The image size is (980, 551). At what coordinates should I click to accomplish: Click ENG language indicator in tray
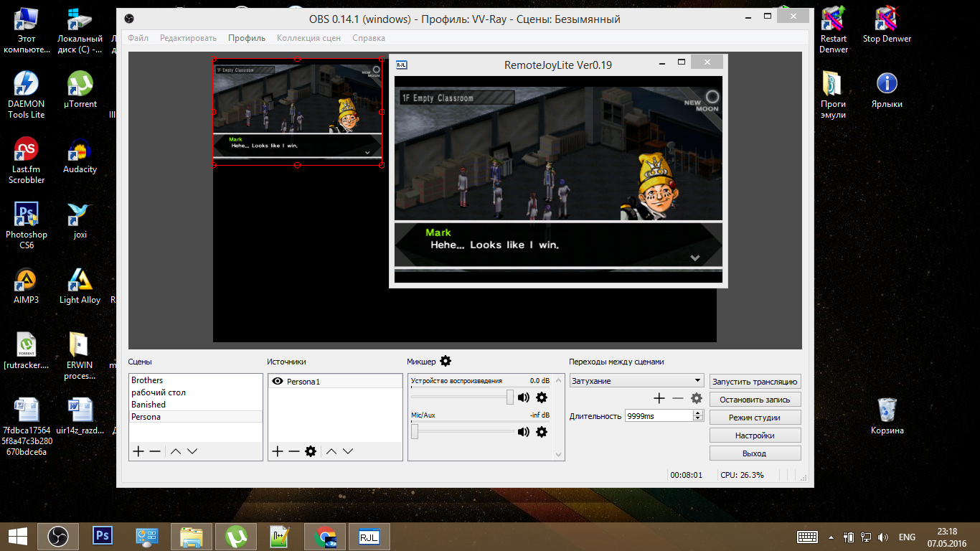coord(907,537)
